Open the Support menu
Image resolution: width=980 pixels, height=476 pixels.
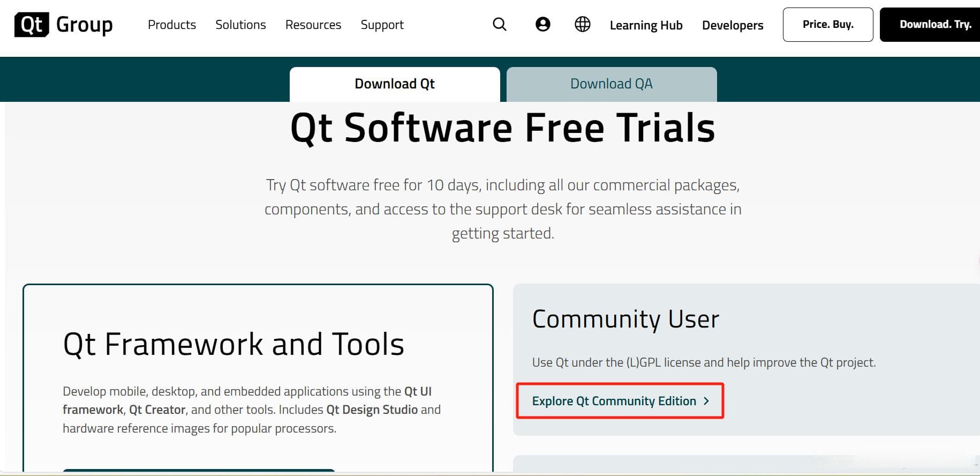click(382, 25)
